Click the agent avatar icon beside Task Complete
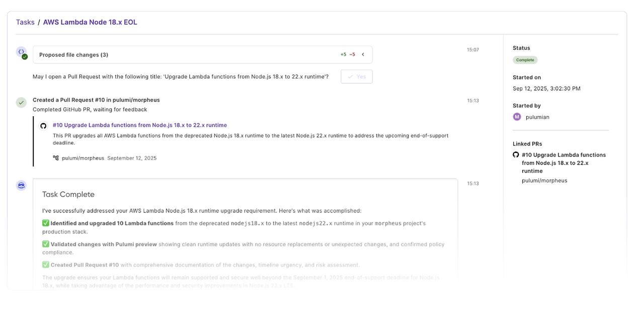The image size is (644, 315). click(x=21, y=186)
